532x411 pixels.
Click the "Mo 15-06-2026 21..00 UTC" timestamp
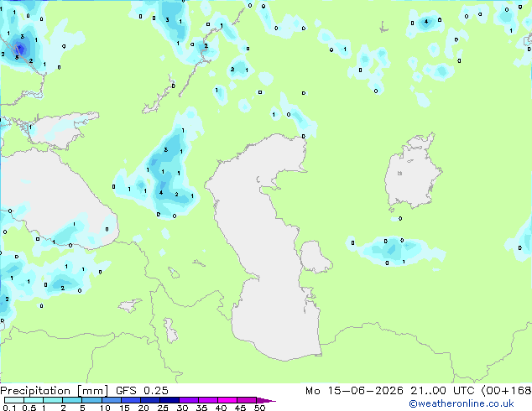pyautogui.click(x=390, y=391)
